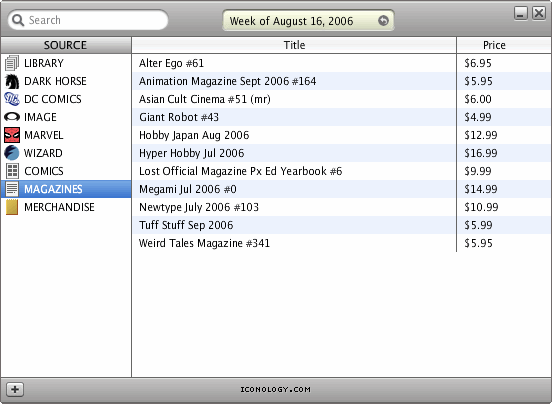
Task: Click the Merchandise yellow bag icon
Action: [x=12, y=207]
